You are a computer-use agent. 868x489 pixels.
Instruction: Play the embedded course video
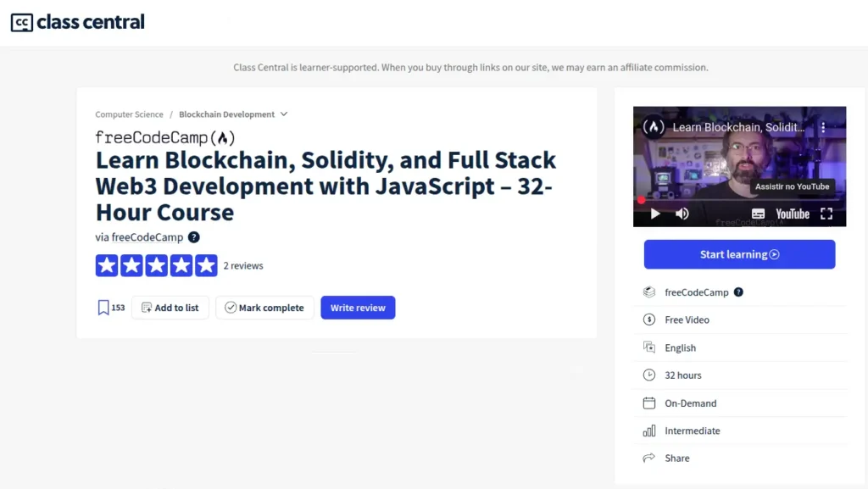coord(654,214)
